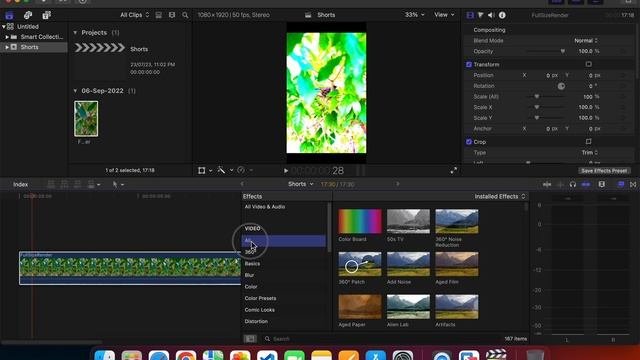This screenshot has width=640, height=360.
Task: Open Finder from the Dock
Action: [x=105, y=355]
